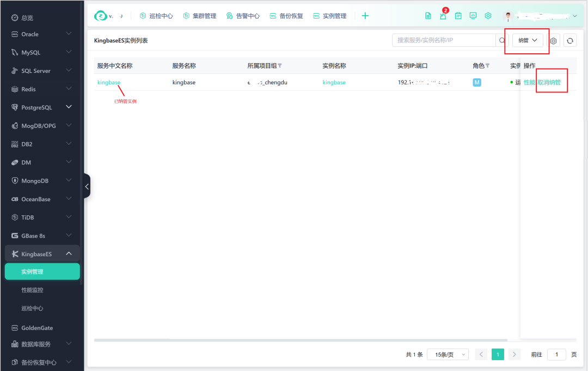Click next page arrow
Screen dimensions: 588x371
pos(514,355)
